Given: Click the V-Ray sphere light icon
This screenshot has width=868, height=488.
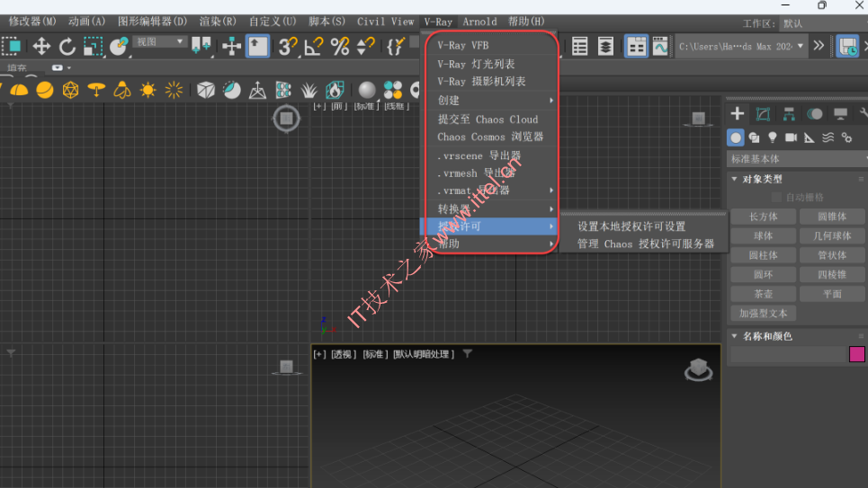Looking at the screenshot, I should click(x=45, y=90).
